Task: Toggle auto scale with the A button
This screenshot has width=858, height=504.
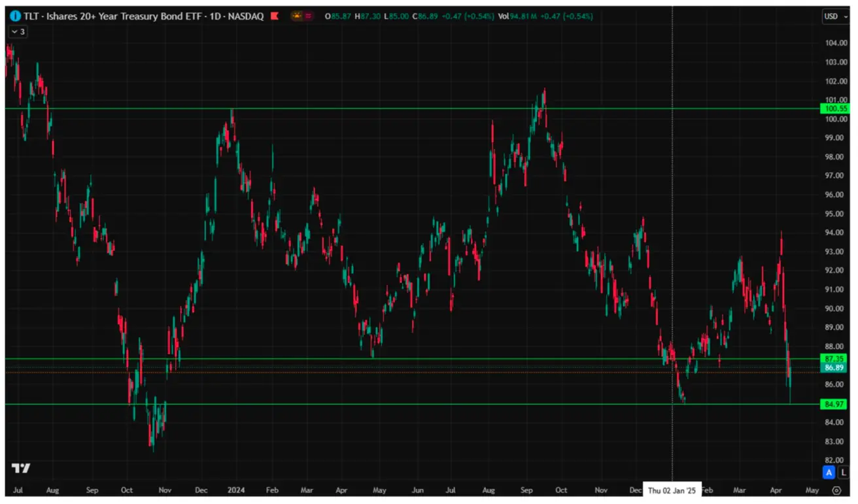Action: click(x=829, y=472)
